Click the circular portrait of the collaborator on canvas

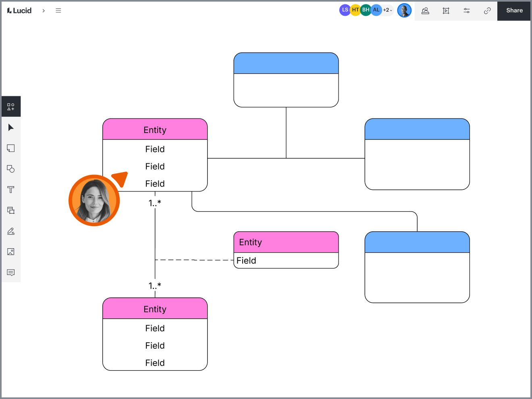(94, 200)
